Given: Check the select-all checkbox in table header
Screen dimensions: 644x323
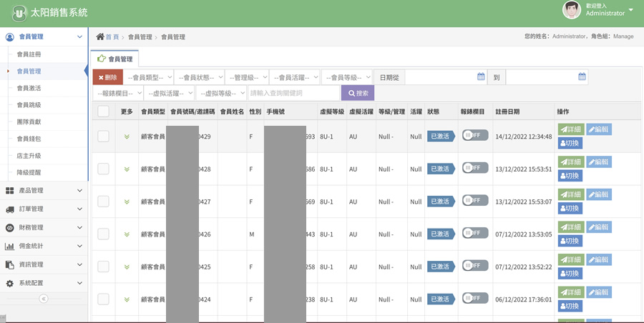Looking at the screenshot, I should point(104,111).
